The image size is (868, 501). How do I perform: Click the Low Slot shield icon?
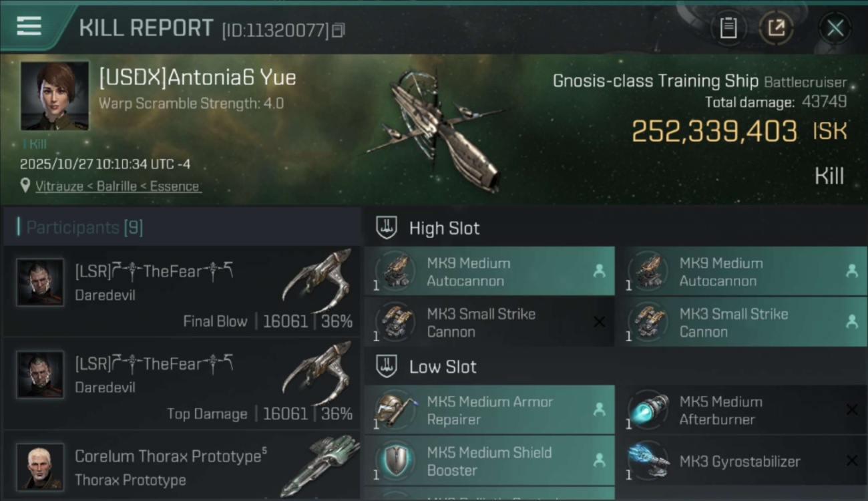[387, 366]
